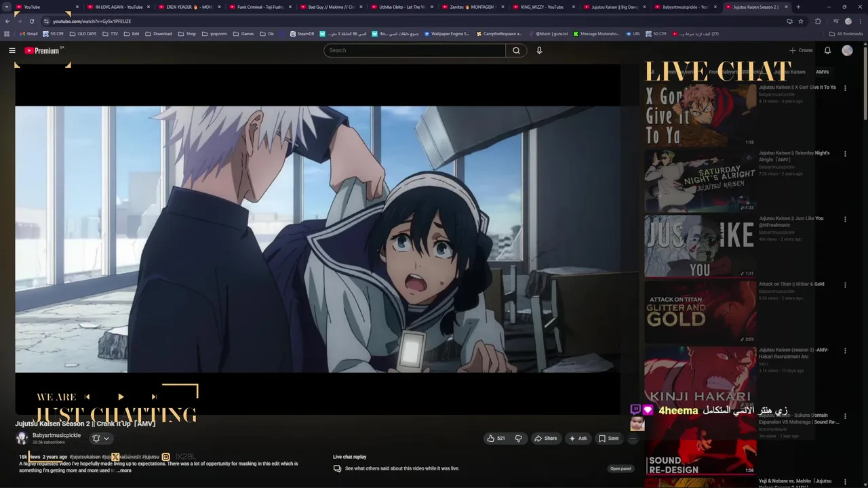Click Open panel for live chat replay
This screenshot has width=868, height=488.
point(620,468)
